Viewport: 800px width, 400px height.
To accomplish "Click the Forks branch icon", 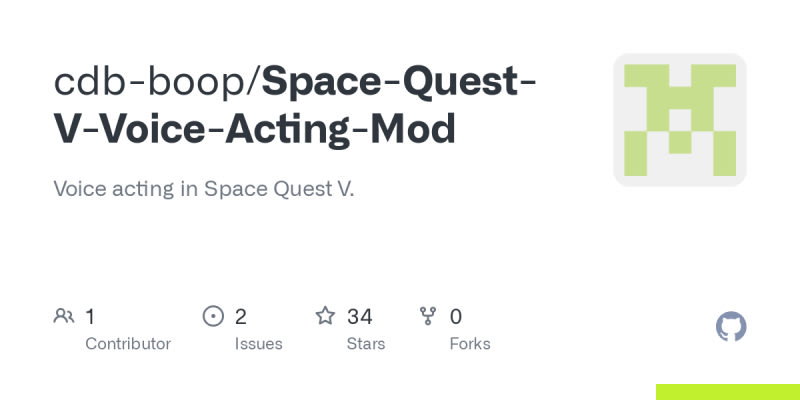I will click(429, 317).
